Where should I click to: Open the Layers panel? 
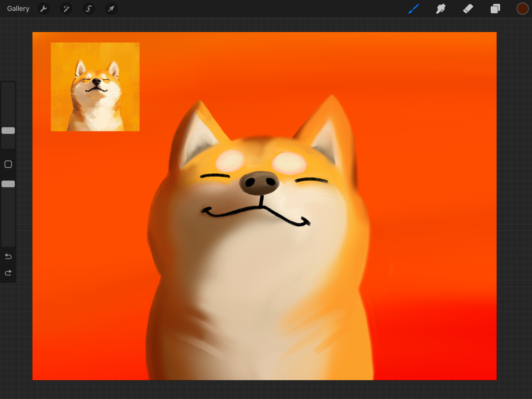(x=495, y=9)
